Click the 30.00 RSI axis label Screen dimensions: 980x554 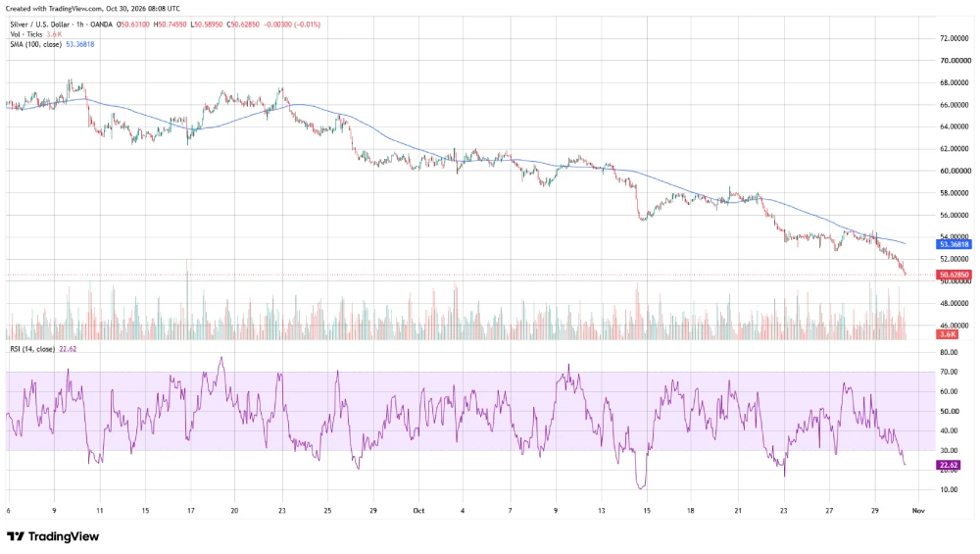tap(949, 450)
